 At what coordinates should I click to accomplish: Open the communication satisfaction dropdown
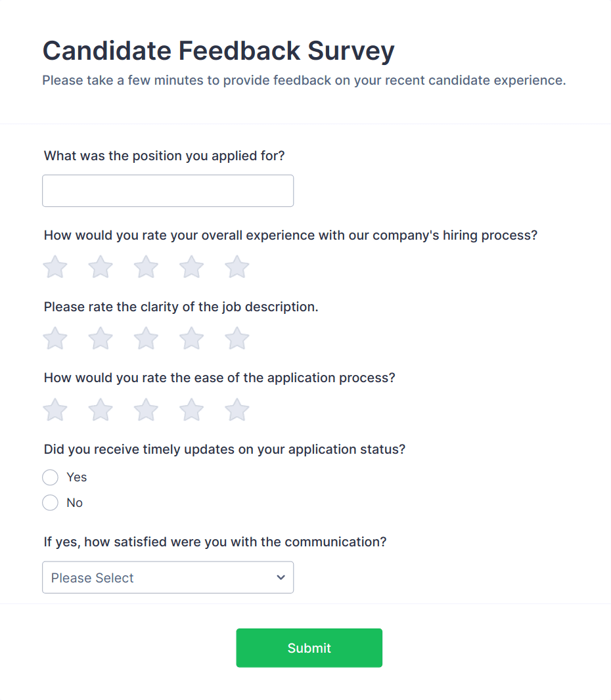click(x=168, y=577)
